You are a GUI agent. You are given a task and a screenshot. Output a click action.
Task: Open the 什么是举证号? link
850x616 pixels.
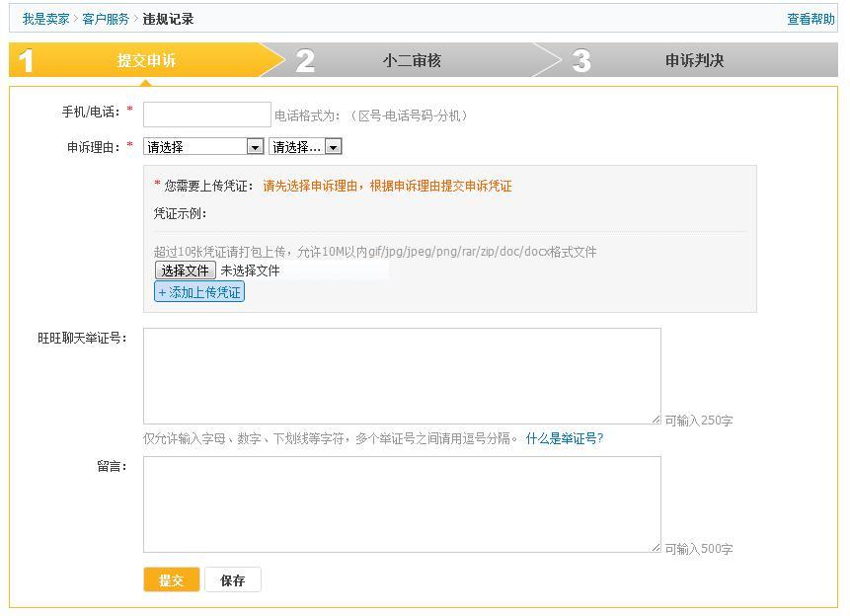[564, 439]
